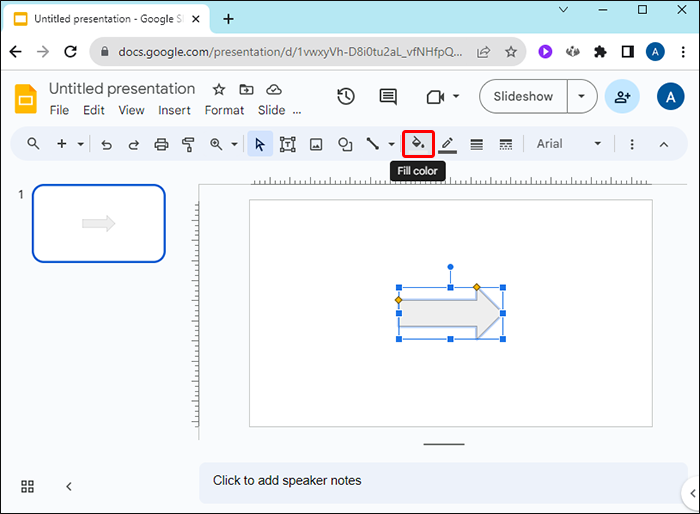The width and height of the screenshot is (700, 514).
Task: Open the side panel arrow
Action: [692, 493]
